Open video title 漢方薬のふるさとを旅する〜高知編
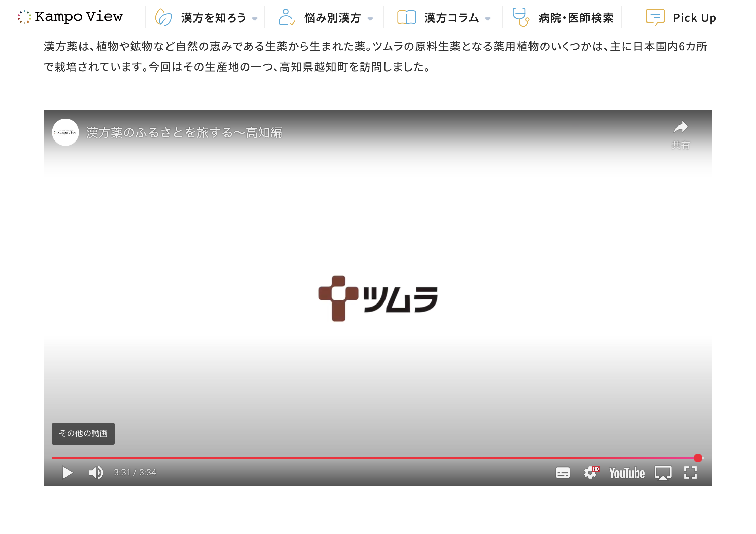 pyautogui.click(x=184, y=133)
